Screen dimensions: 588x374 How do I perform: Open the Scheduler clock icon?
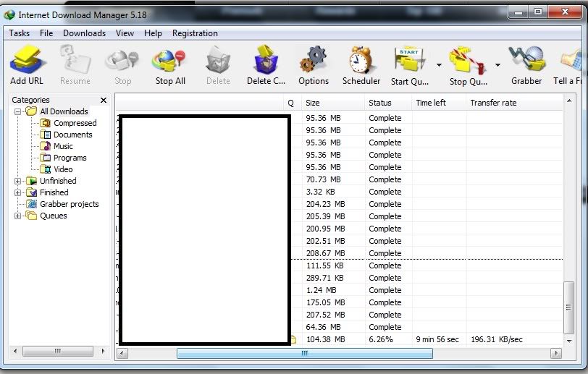click(x=361, y=60)
